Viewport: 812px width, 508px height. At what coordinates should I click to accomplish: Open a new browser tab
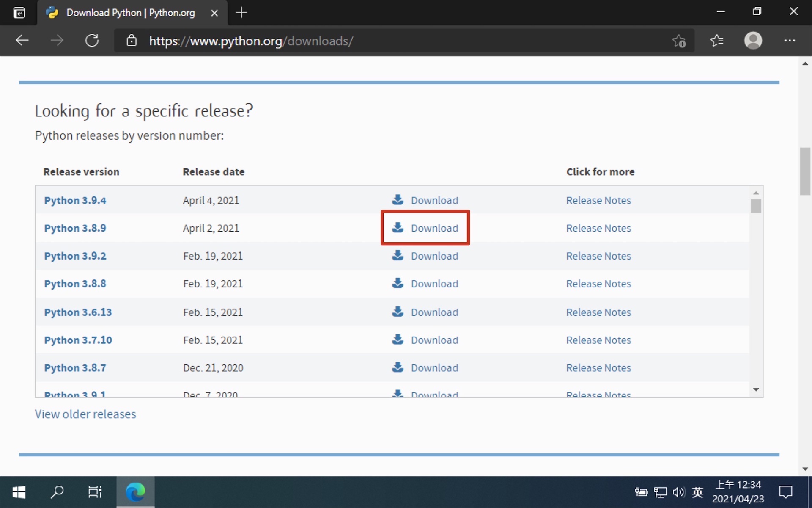[x=241, y=13]
